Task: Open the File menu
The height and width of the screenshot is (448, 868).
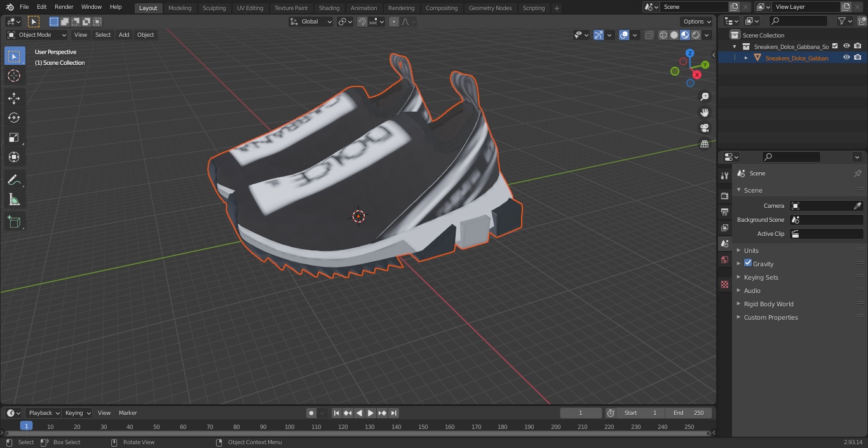Action: (24, 7)
